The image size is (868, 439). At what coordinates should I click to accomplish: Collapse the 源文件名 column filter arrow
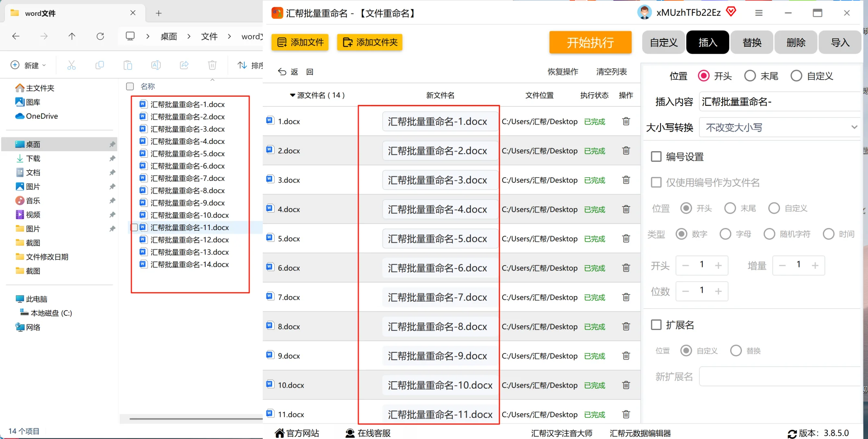[293, 95]
